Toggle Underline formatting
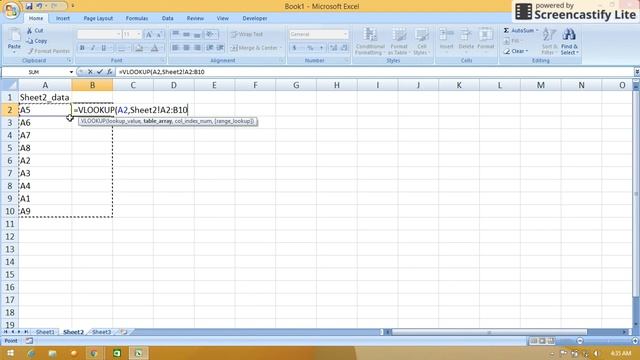The height and width of the screenshot is (360, 640). pos(103,48)
